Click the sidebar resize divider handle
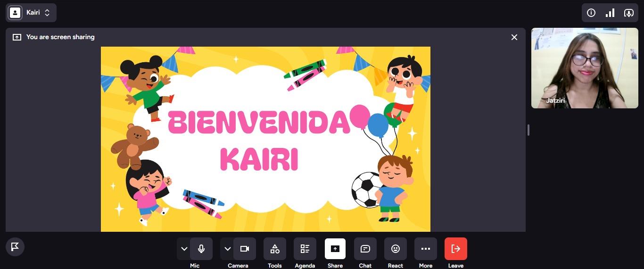This screenshot has height=269, width=644. 528,130
